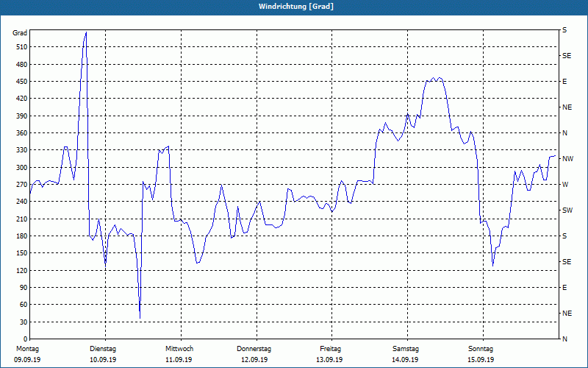Click the '420' y-axis tick label
Image resolution: width=588 pixels, height=368 pixels.
22,99
